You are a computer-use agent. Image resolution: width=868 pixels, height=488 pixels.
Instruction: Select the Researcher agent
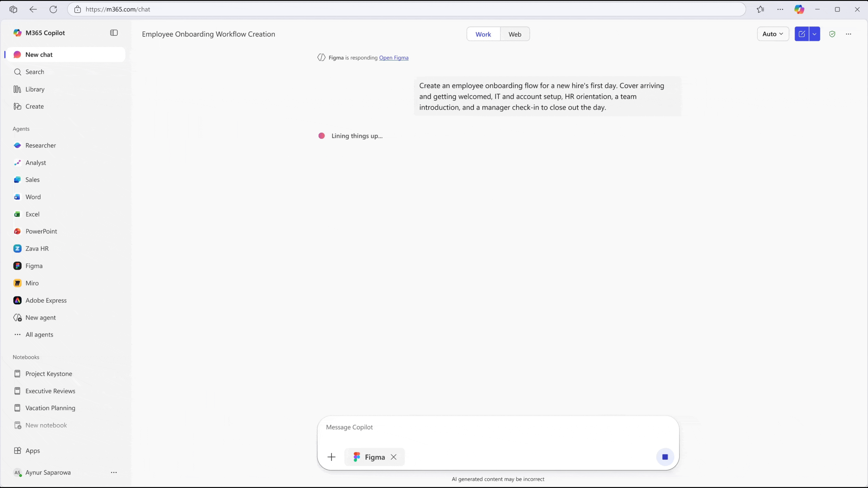pyautogui.click(x=40, y=145)
